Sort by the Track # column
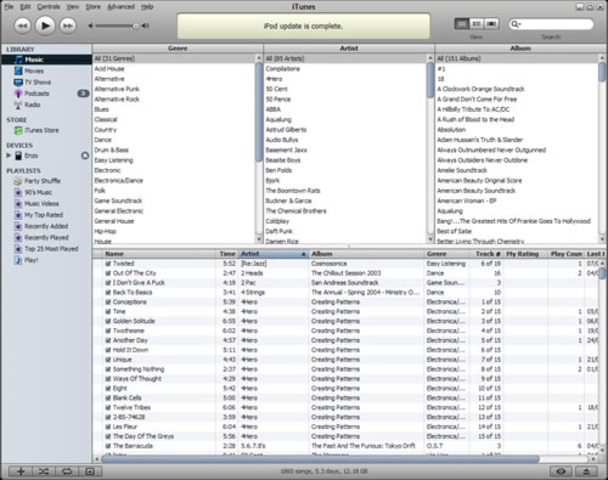 [x=486, y=254]
